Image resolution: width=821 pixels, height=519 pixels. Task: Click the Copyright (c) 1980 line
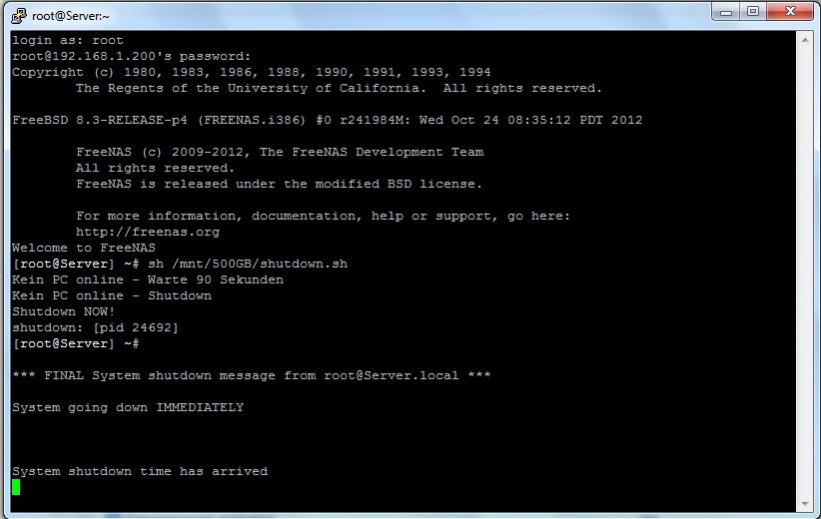[x=251, y=72]
